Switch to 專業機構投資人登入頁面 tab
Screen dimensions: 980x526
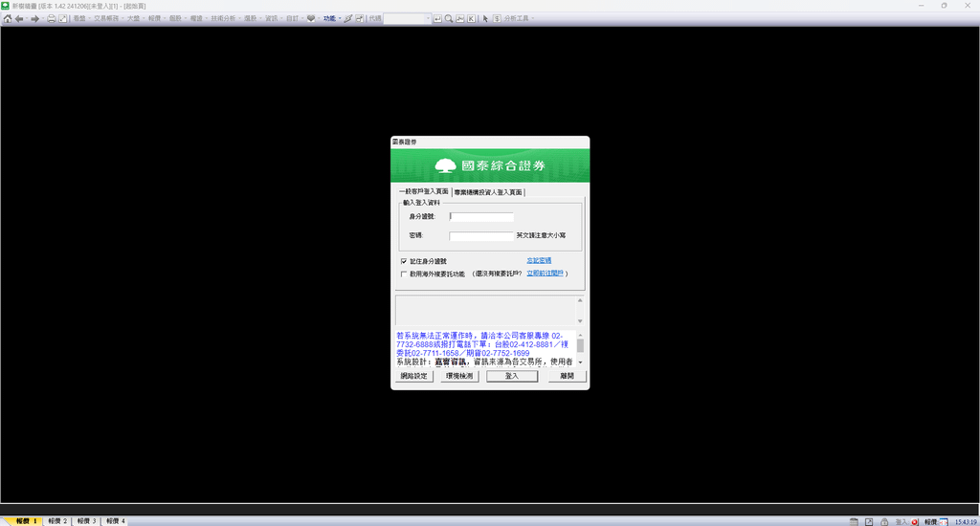coord(488,192)
